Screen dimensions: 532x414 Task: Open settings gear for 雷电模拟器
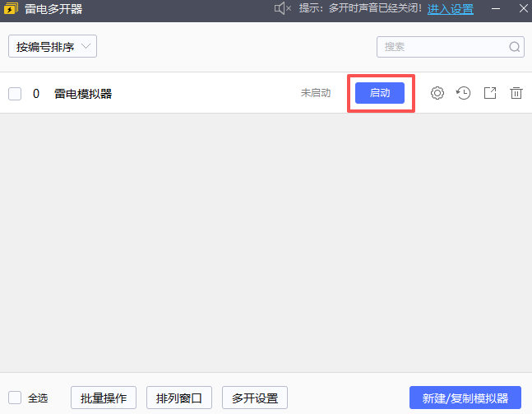[437, 93]
